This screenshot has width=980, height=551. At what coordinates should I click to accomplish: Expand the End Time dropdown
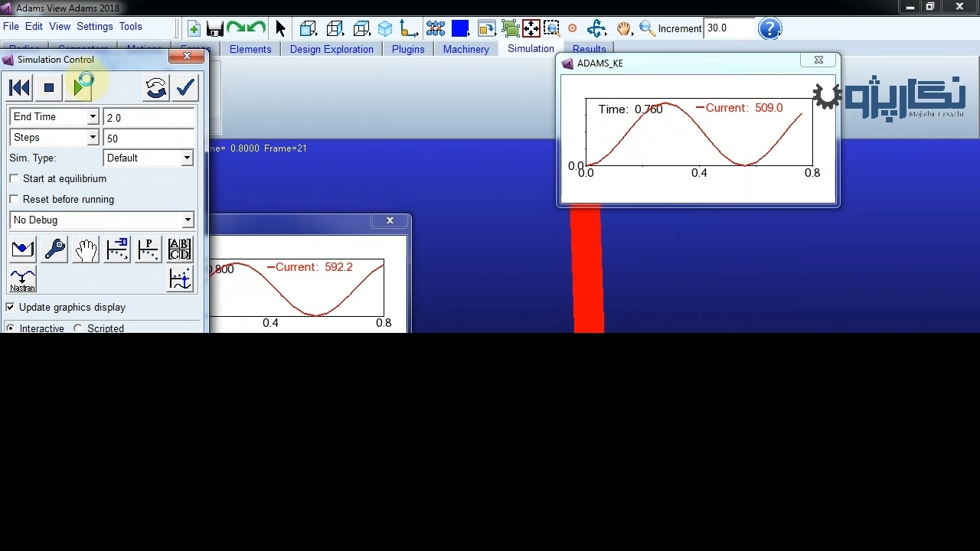click(x=93, y=117)
